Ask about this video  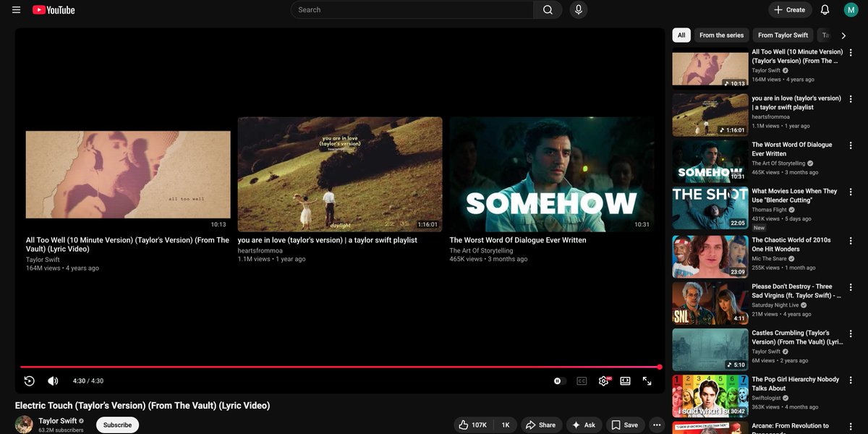tap(584, 425)
